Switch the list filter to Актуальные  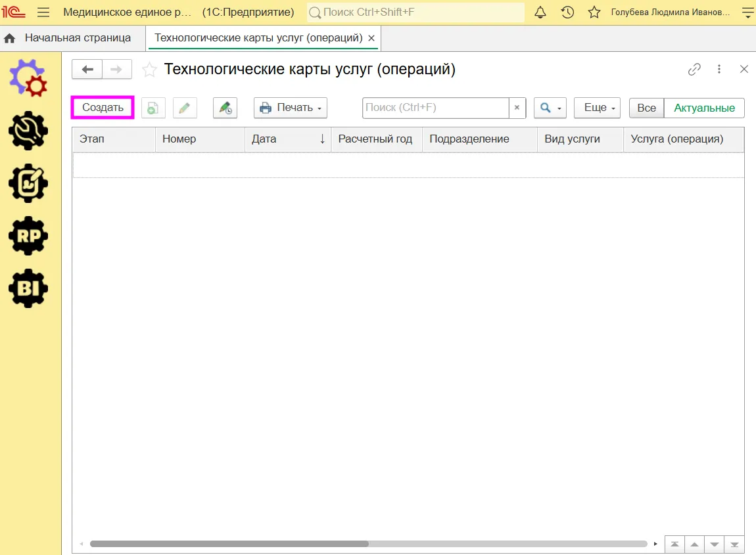tap(704, 108)
